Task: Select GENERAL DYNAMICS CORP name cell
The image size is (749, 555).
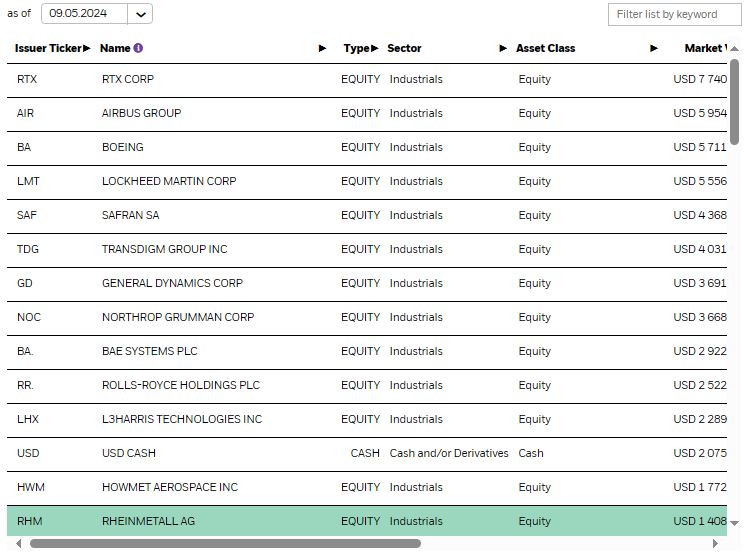Action: (x=172, y=283)
